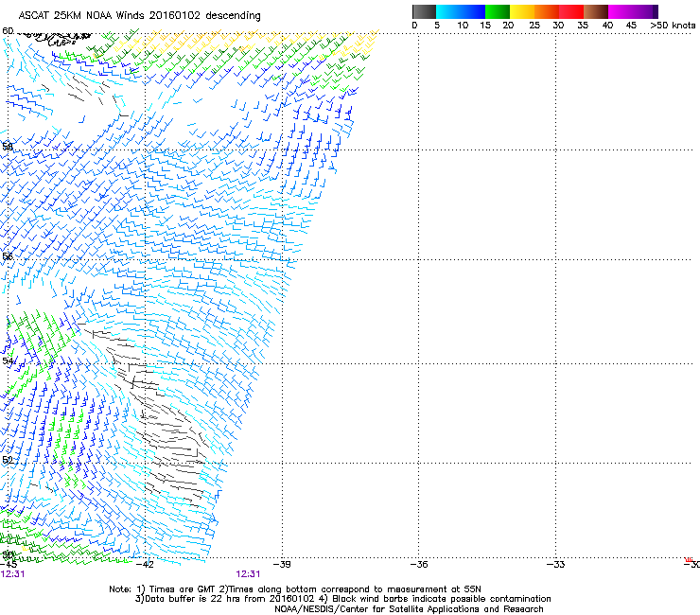Select the latitude label '54'
The image size is (700, 615).
(x=8, y=360)
